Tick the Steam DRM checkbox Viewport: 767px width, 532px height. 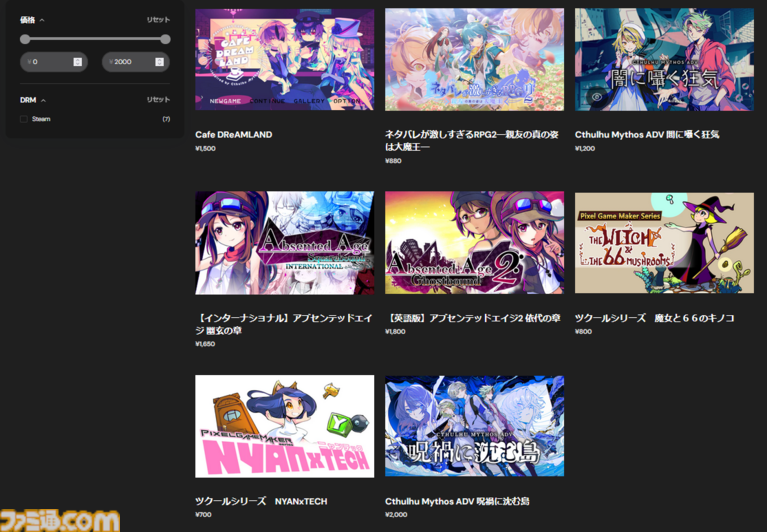point(23,119)
